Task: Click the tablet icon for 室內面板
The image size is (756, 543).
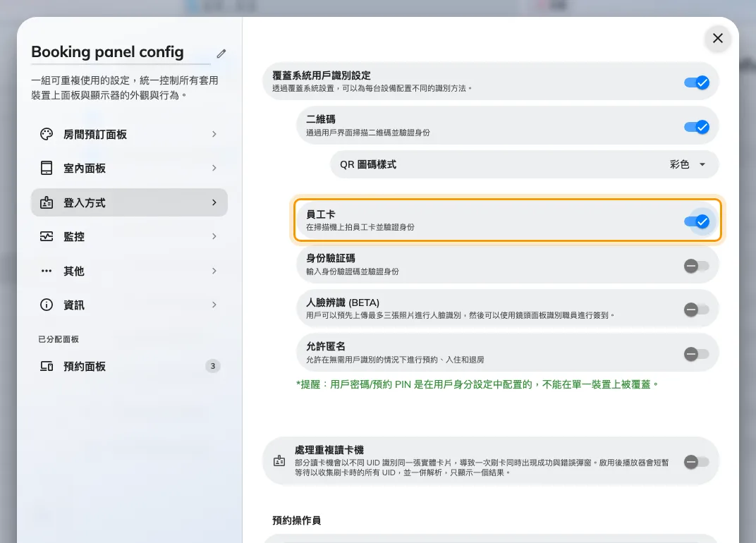Action: (47, 168)
